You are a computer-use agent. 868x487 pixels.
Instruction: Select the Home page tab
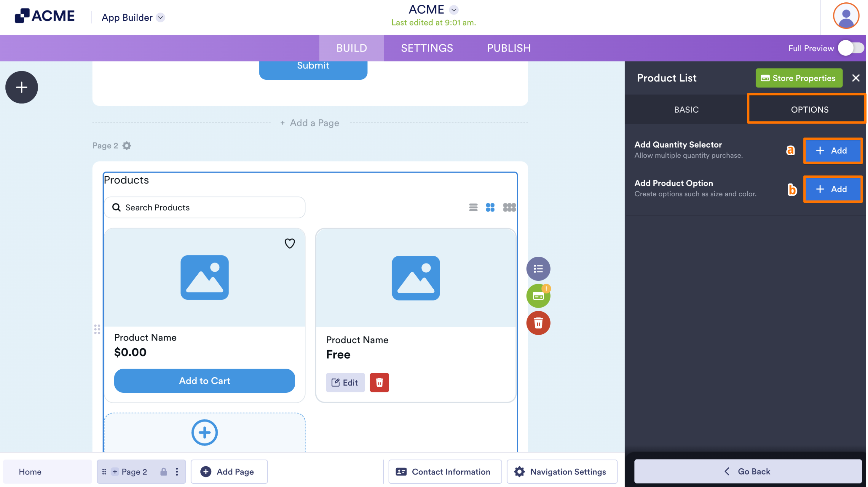pyautogui.click(x=48, y=472)
